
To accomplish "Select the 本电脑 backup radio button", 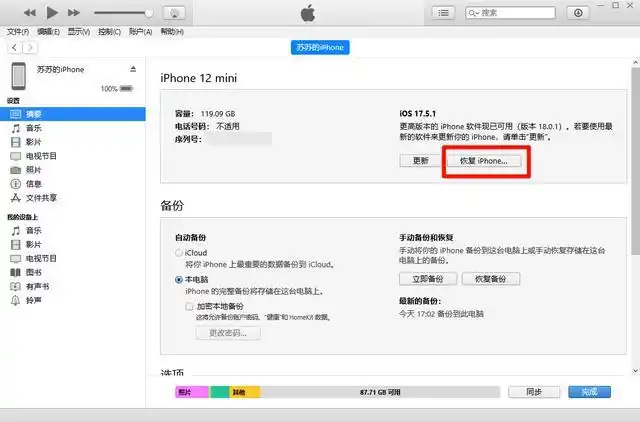I will click(x=179, y=280).
